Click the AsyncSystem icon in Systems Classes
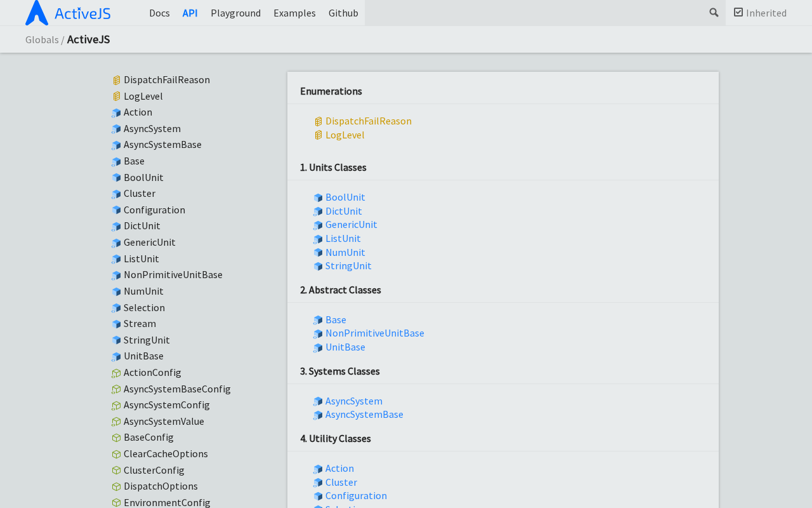The image size is (812, 508). point(318,401)
